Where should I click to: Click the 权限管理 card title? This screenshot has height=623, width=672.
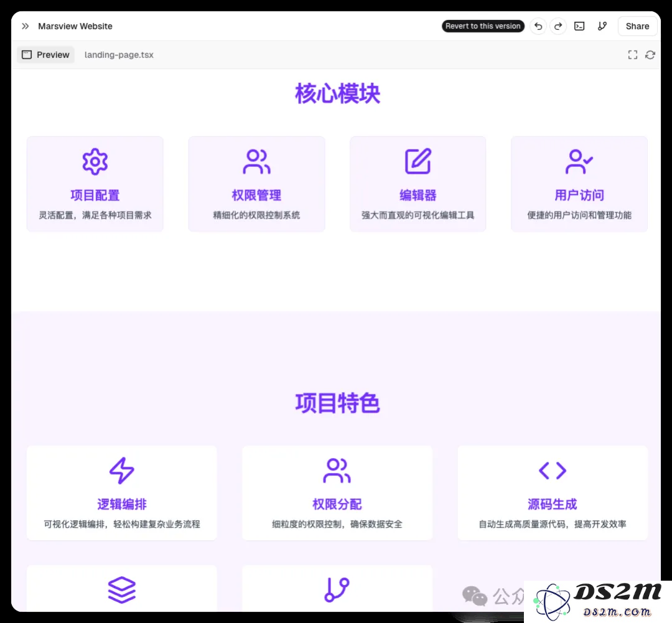[x=257, y=195]
